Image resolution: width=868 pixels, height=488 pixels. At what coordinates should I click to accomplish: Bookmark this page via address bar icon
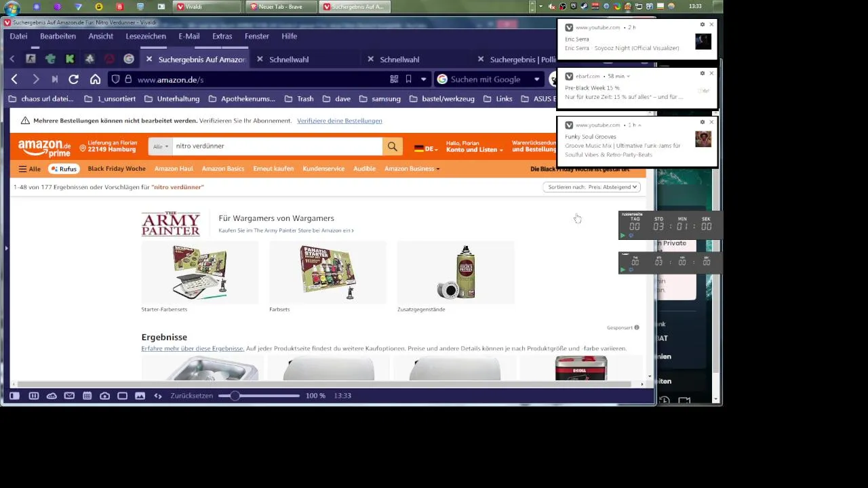click(408, 79)
